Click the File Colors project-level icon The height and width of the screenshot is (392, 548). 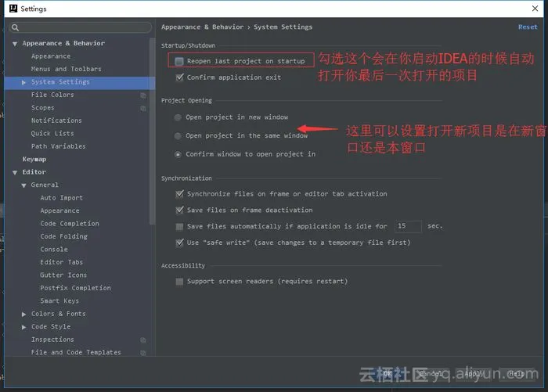[x=143, y=95]
